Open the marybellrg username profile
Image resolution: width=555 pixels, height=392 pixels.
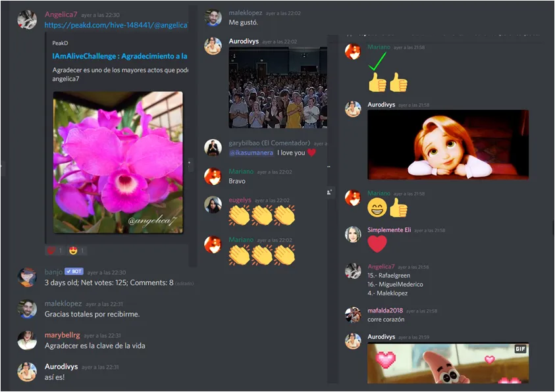tap(63, 335)
